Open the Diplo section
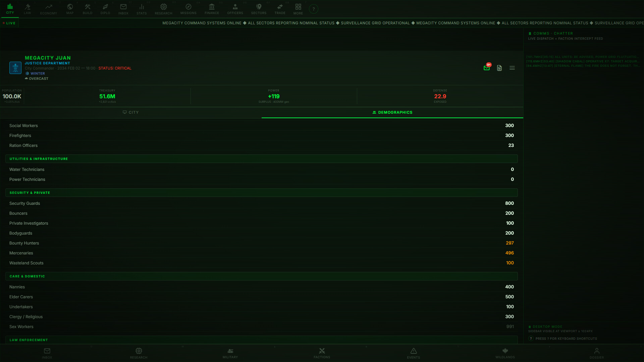Image resolution: width=644 pixels, height=362 pixels. [105, 9]
